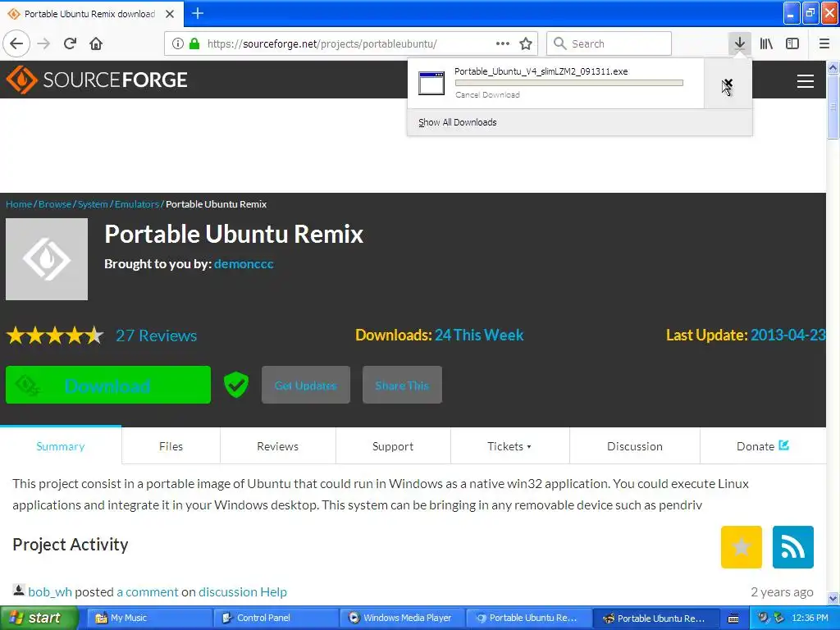Select the Summary tab
Screen dimensions: 840x630
61,445
